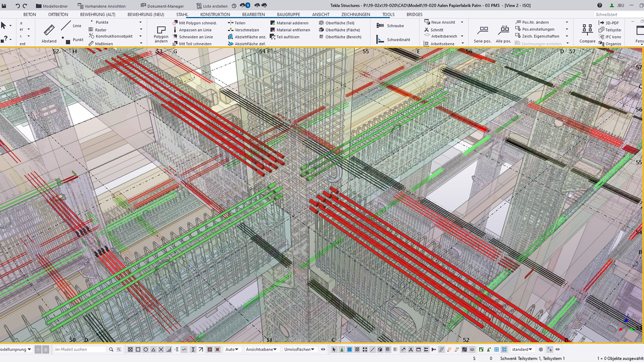The height and width of the screenshot is (362, 644).
Task: Click Teil auflösen command
Action: point(285,37)
